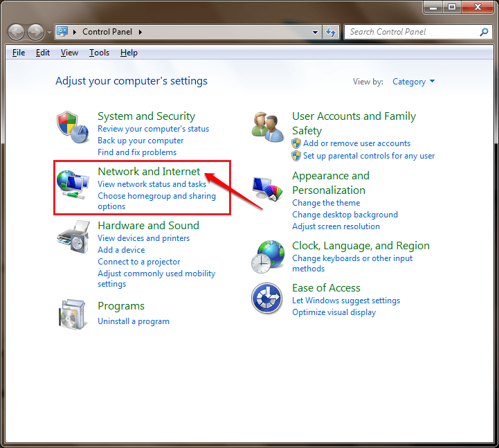This screenshot has height=448, width=499.
Task: Click Adjust screen resolution
Action: [x=336, y=226]
